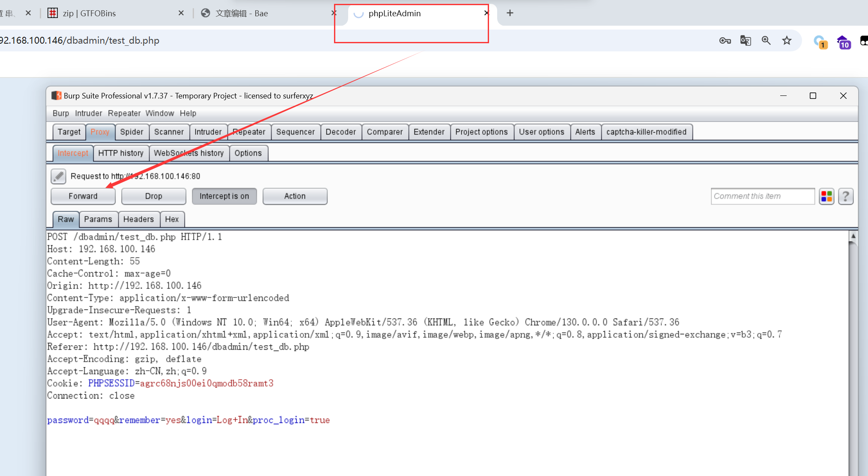Click the scrollbar up arrow in request editor

853,236
